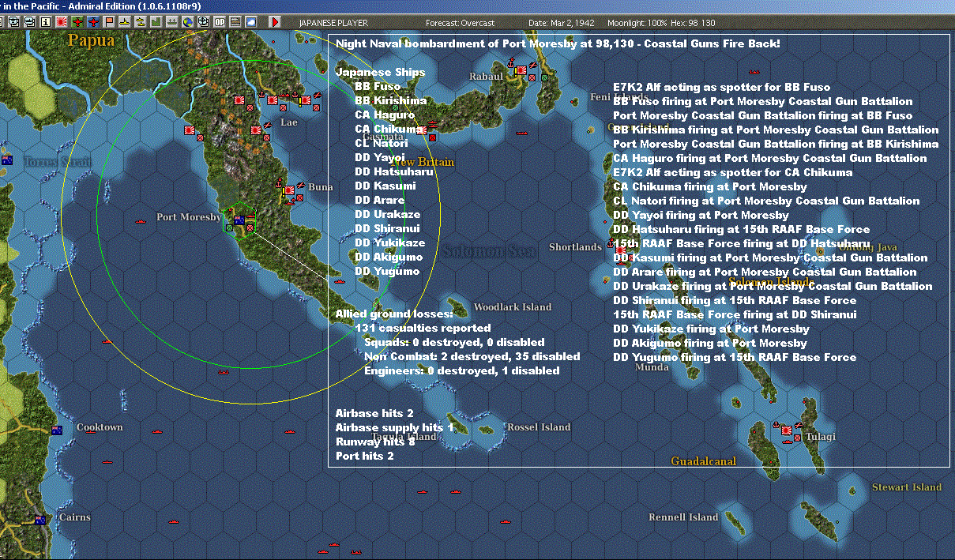Click the Shortlands map label

[x=575, y=247]
